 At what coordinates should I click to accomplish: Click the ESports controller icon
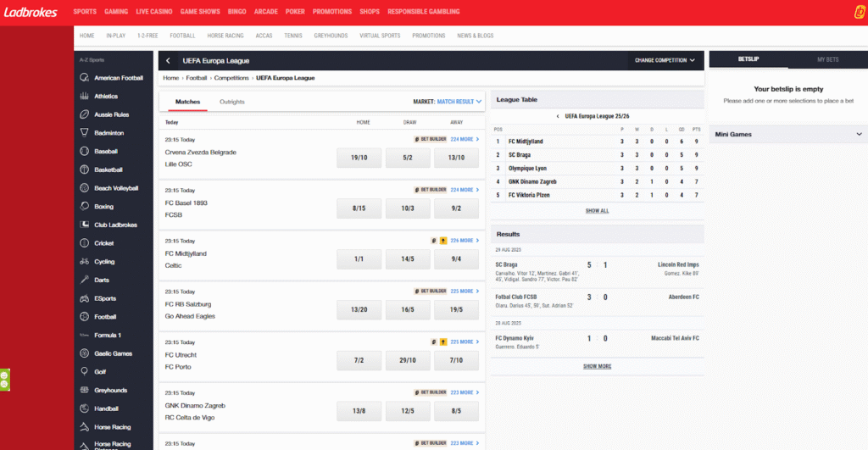(x=85, y=298)
